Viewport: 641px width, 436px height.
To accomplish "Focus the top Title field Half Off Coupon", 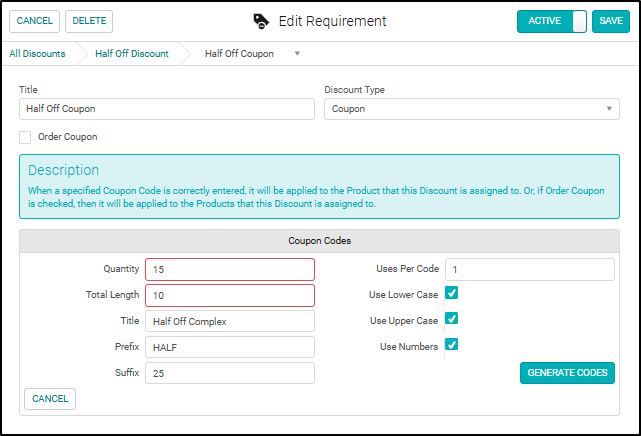I will pyautogui.click(x=167, y=109).
